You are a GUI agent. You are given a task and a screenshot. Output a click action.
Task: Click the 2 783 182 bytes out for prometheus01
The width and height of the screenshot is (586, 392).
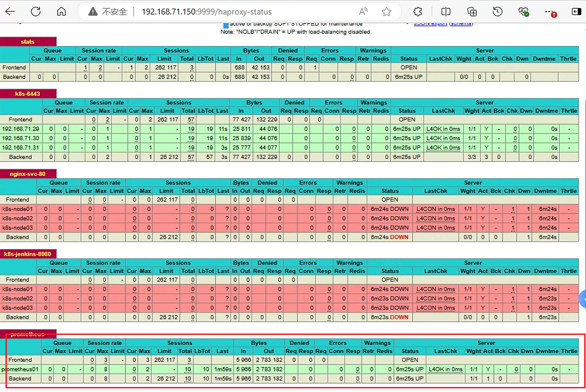(x=269, y=369)
